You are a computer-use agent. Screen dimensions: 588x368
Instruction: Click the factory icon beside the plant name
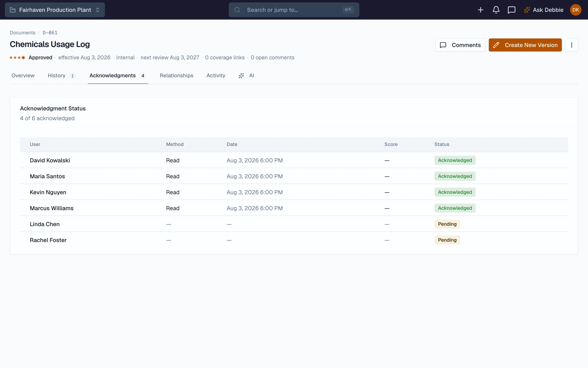(x=13, y=10)
